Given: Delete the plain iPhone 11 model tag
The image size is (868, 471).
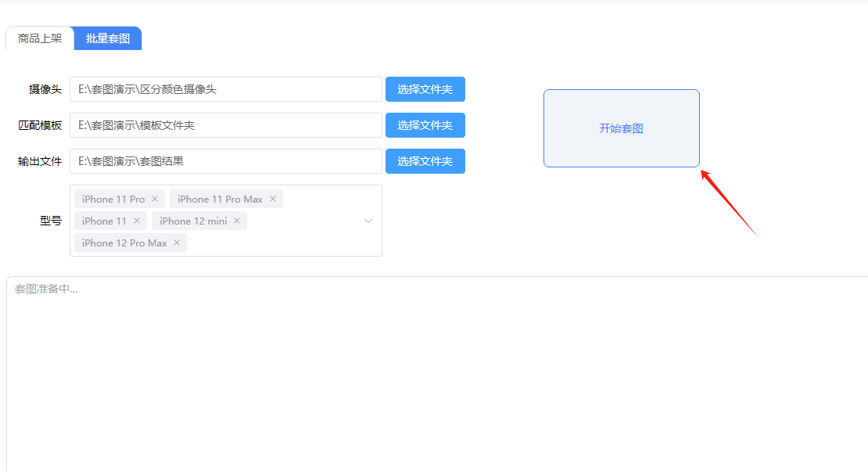Looking at the screenshot, I should point(137,221).
